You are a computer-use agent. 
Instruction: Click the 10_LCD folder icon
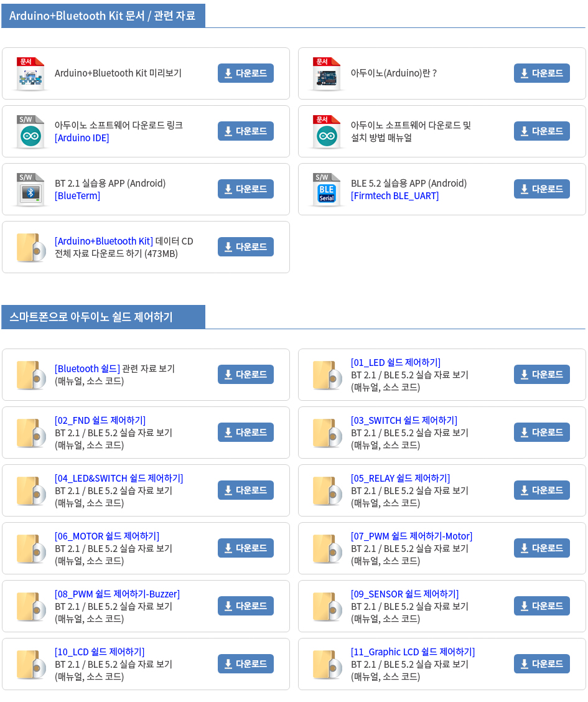coord(31,664)
